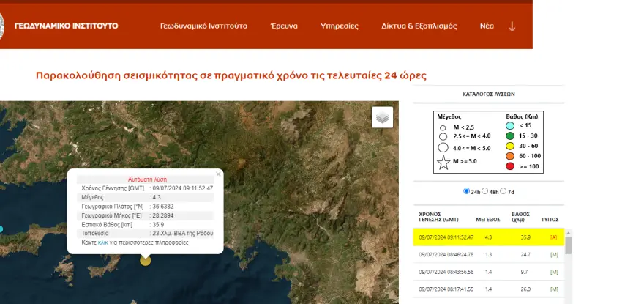Select the highlighted 4.3 magnitude event row
The width and height of the screenshot is (644, 304).
point(488,237)
